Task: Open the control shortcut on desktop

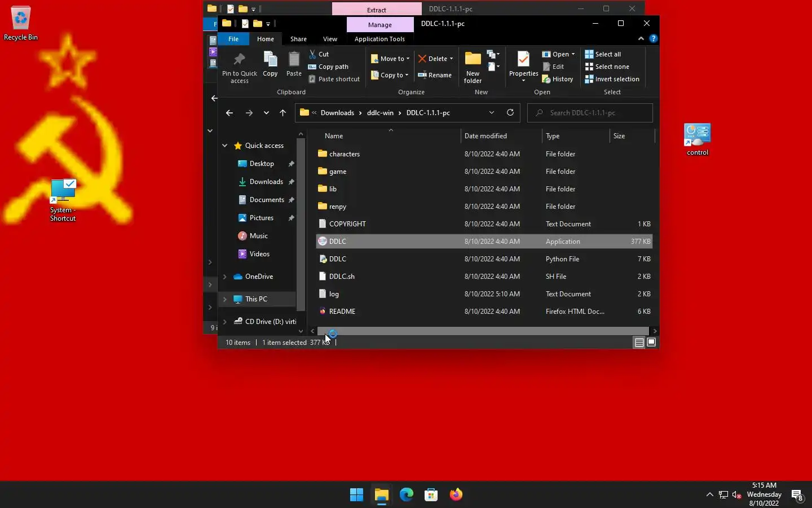Action: tap(698, 139)
